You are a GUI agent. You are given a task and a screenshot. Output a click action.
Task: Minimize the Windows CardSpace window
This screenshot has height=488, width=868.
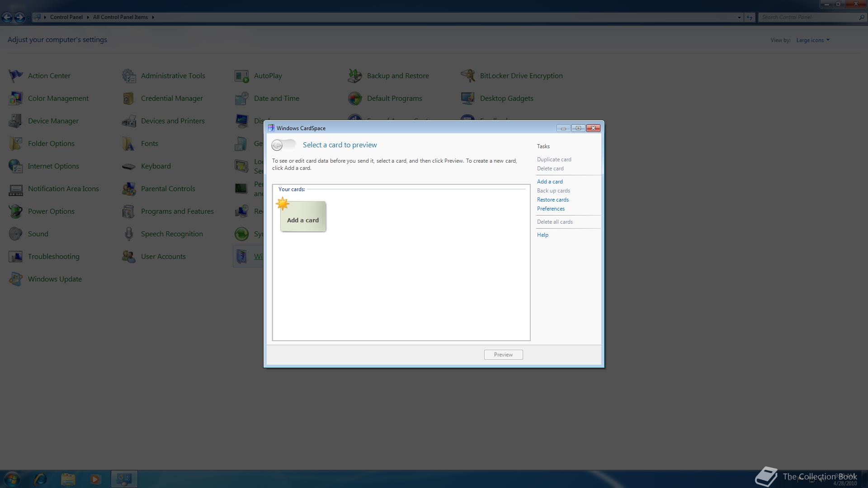[563, 128]
